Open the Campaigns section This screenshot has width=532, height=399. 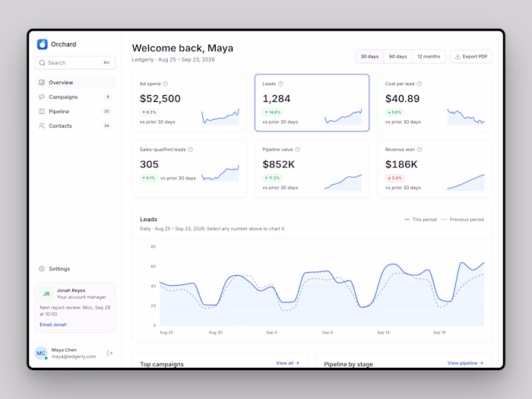pos(75,97)
